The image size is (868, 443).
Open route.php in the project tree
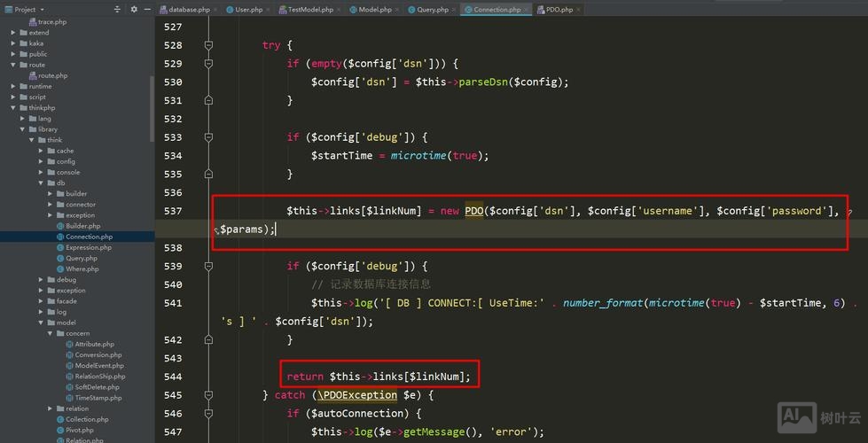tap(48, 76)
